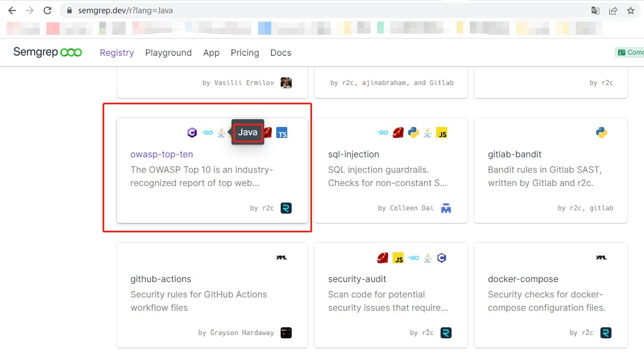Viewport: 644px width, 356px height.
Task: Open the Registry tab
Action: pos(117,52)
